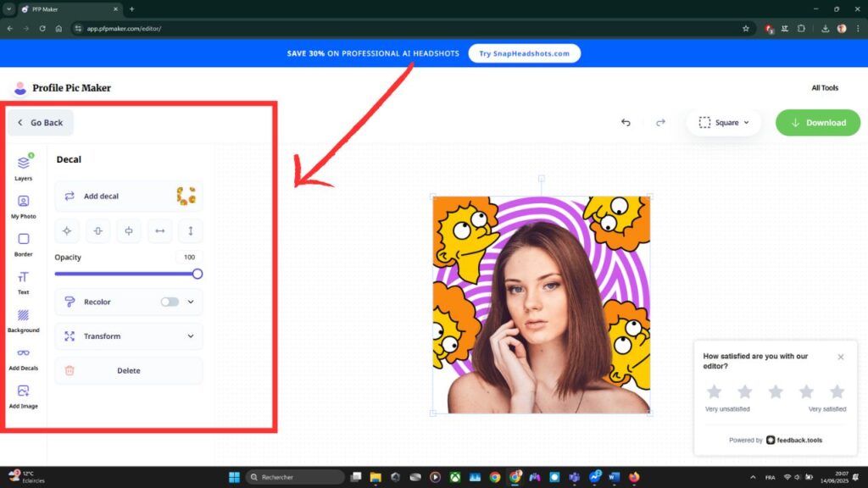Open the feedback.tools link
The width and height of the screenshot is (868, 488).
point(794,440)
